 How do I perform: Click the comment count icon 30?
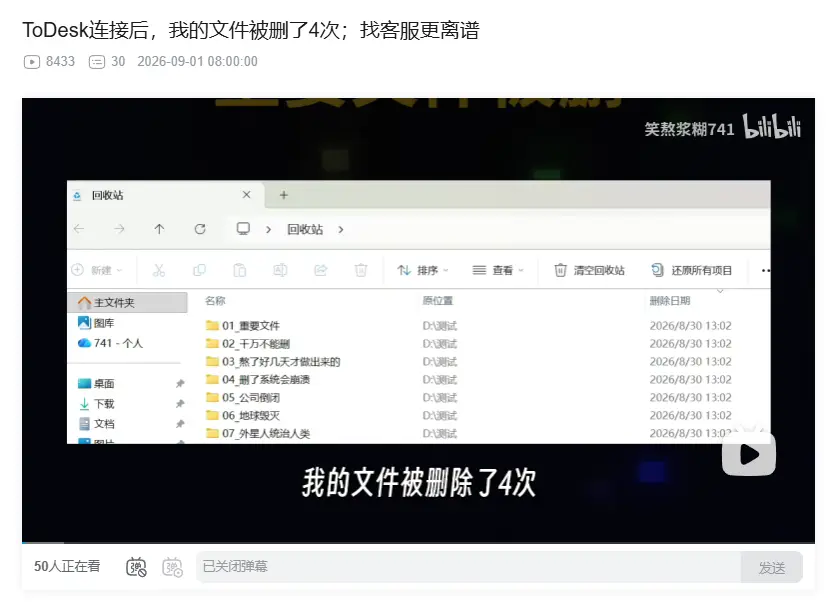pyautogui.click(x=97, y=62)
